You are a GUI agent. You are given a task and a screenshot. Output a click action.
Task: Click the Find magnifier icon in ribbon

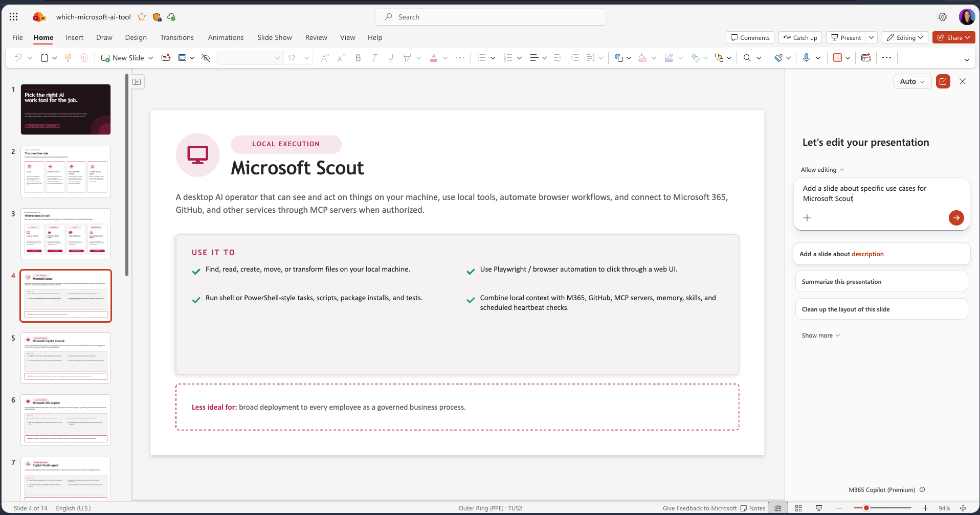[747, 58]
